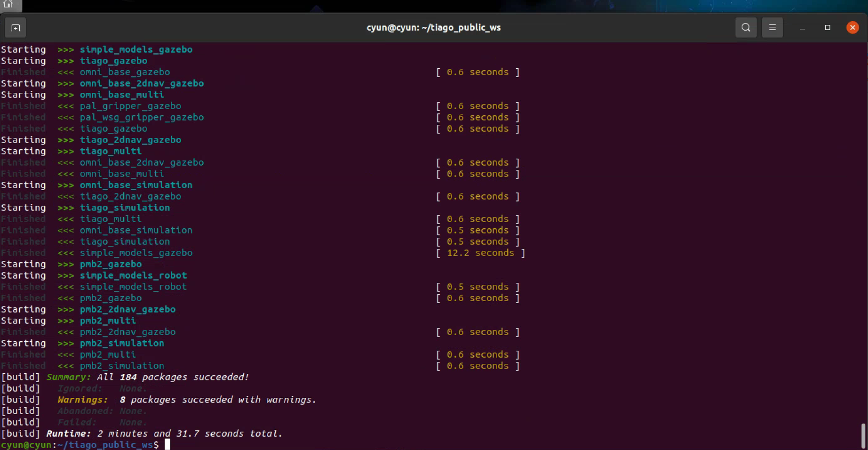Click 'simple_models_robot' in its Starting line
868x450 pixels.
coord(133,275)
